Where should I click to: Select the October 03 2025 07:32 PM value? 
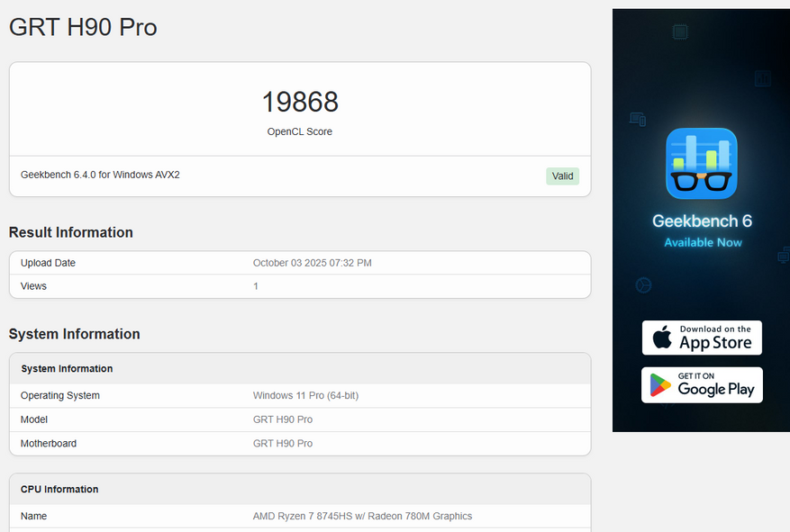(313, 263)
